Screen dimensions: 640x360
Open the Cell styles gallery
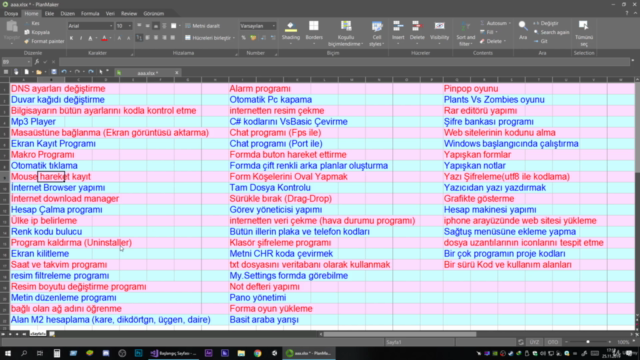pos(377,33)
